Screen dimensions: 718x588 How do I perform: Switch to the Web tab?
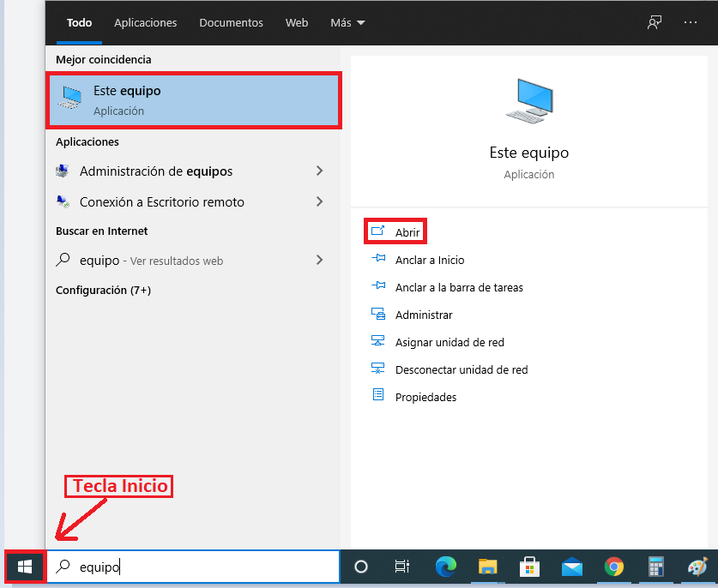point(297,22)
